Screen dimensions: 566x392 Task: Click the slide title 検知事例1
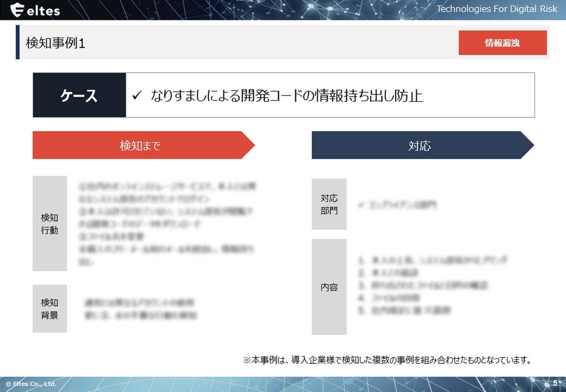[x=55, y=43]
